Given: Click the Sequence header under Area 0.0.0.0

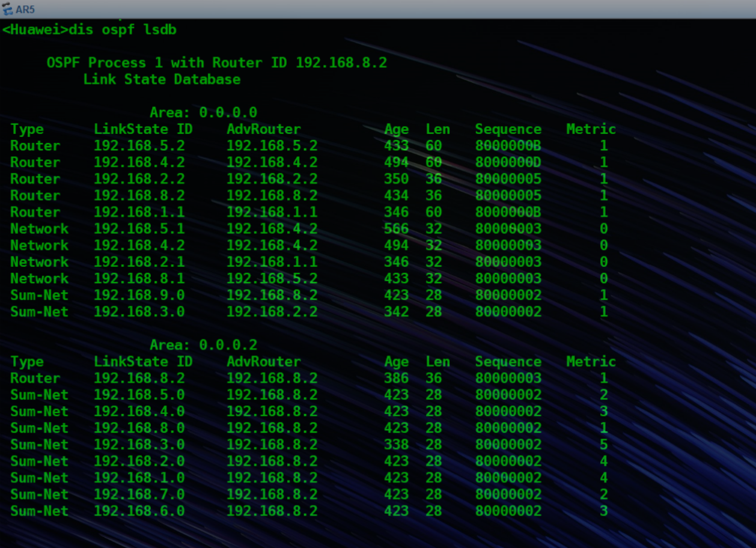Looking at the screenshot, I should tap(508, 129).
